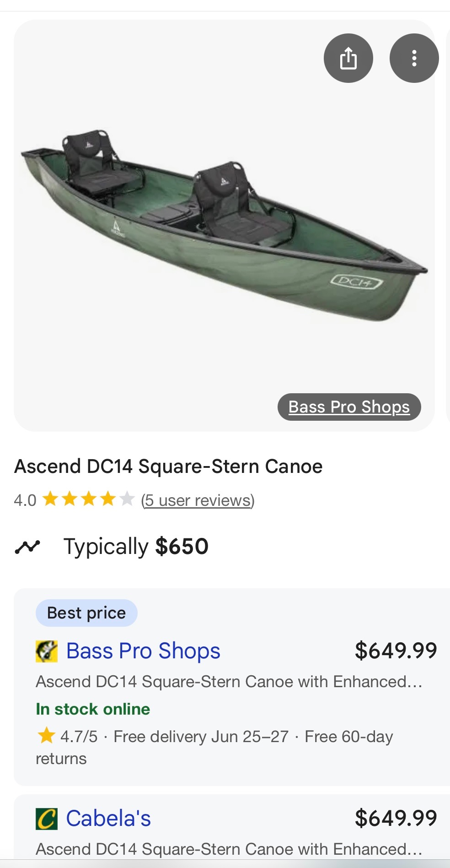Click the Best price badge
Screen dimensions: 450x868
[x=86, y=613]
